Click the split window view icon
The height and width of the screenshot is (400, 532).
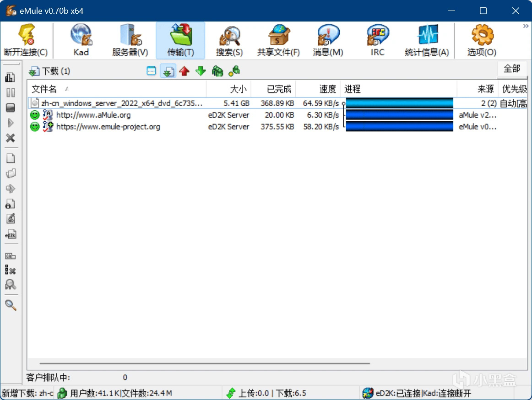click(x=152, y=71)
